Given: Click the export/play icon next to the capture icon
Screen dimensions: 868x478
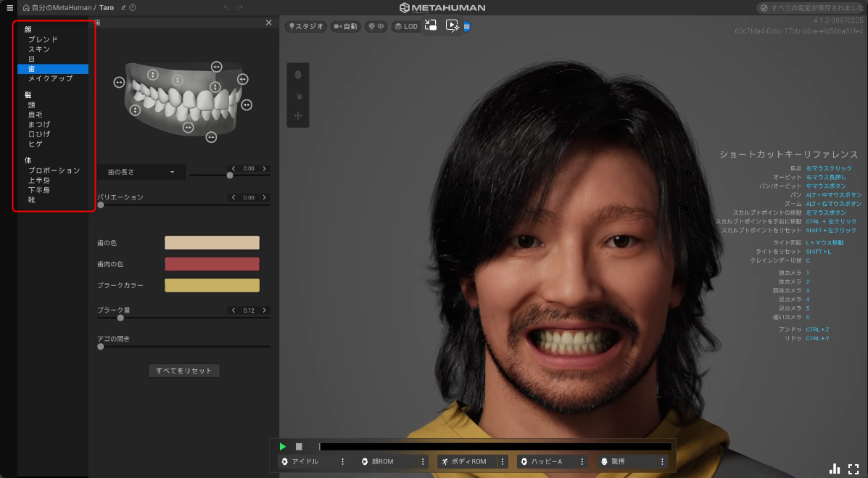Looking at the screenshot, I should 451,26.
